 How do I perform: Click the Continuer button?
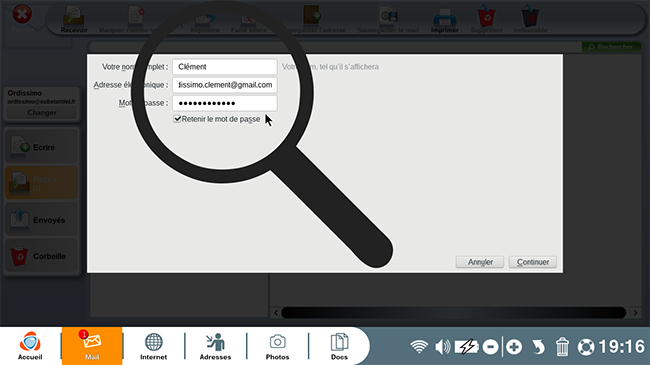pos(533,262)
